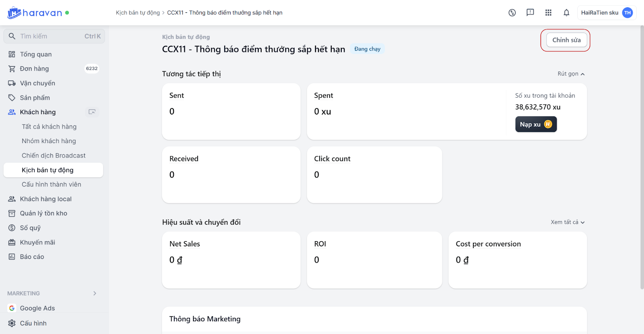Viewport: 644px width, 334px height.
Task: Click the Haravan logo
Action: click(x=35, y=13)
